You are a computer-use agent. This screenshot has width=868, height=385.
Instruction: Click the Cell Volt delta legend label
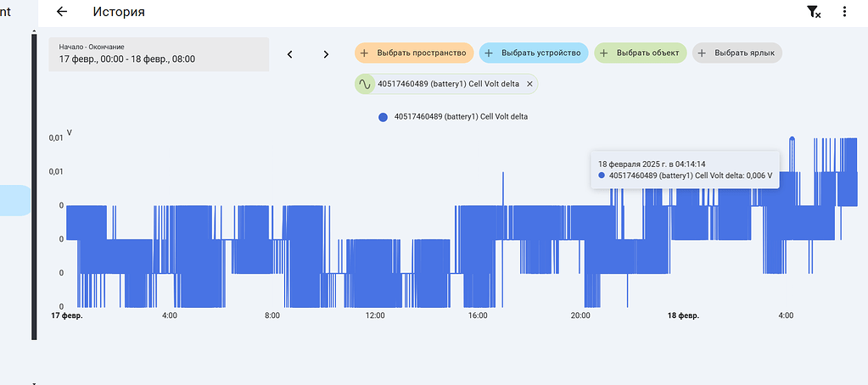[x=461, y=117]
